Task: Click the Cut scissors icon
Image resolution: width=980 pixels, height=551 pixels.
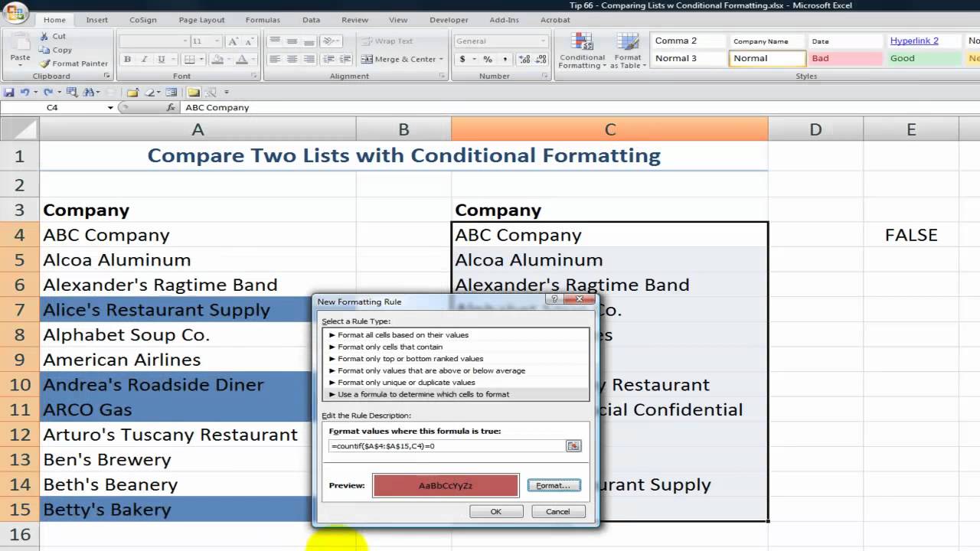Action: [44, 36]
